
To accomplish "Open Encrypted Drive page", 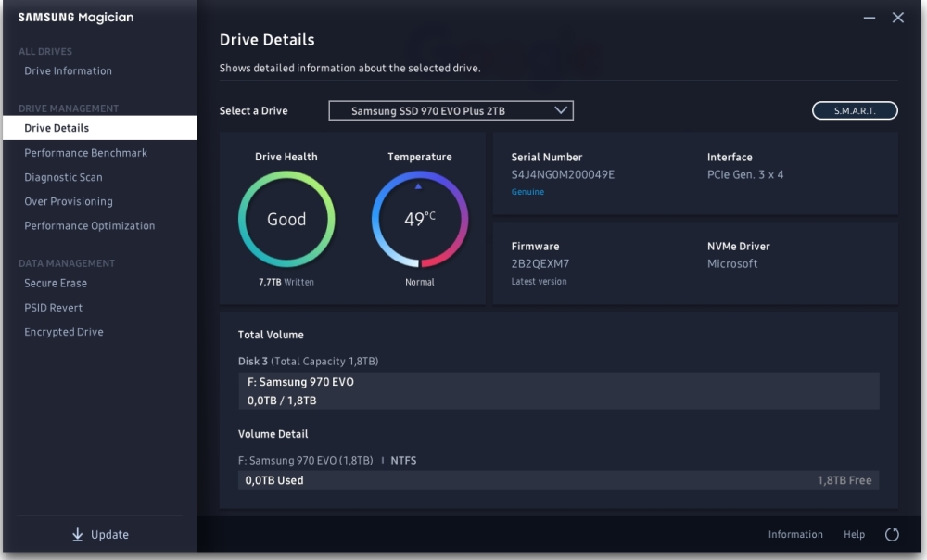I will [64, 332].
